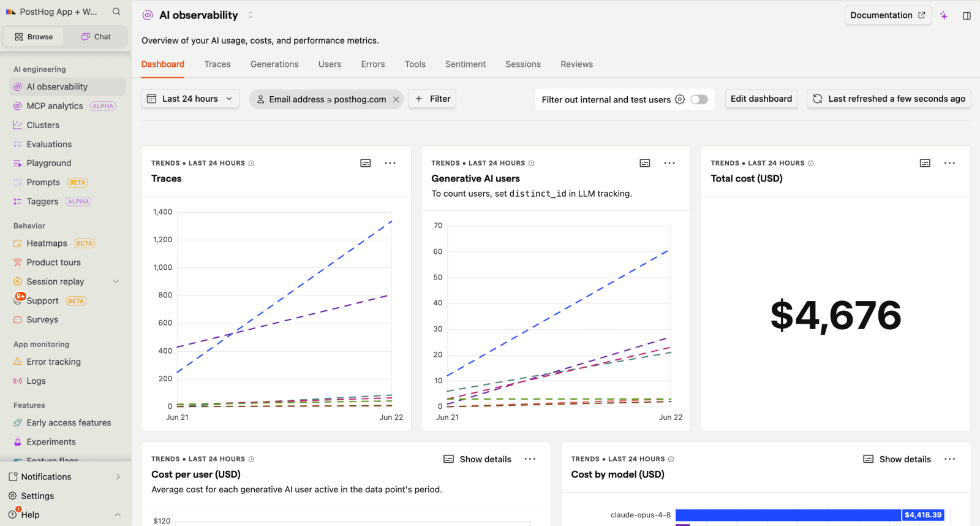This screenshot has height=526, width=980.
Task: Remove the Email address posthog.com filter
Action: pos(396,99)
